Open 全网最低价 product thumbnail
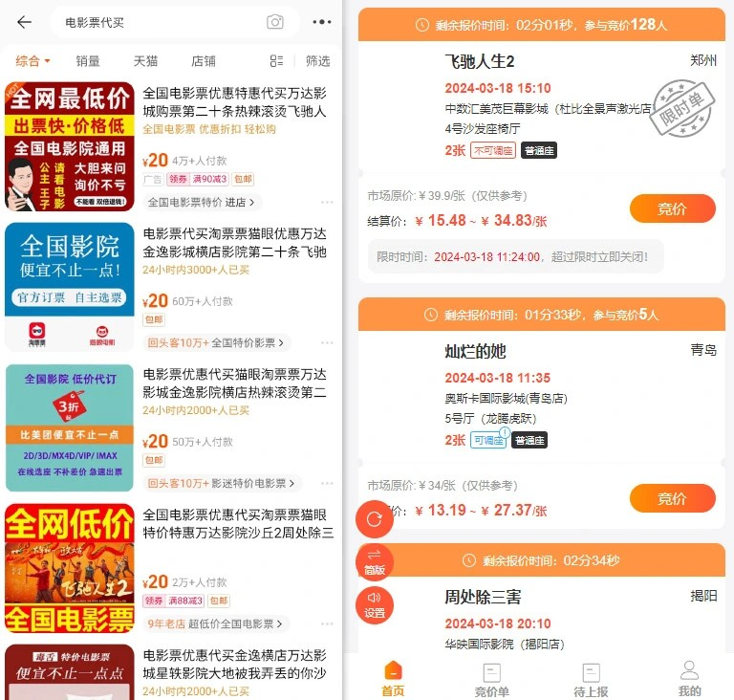The height and width of the screenshot is (700, 734). (69, 146)
